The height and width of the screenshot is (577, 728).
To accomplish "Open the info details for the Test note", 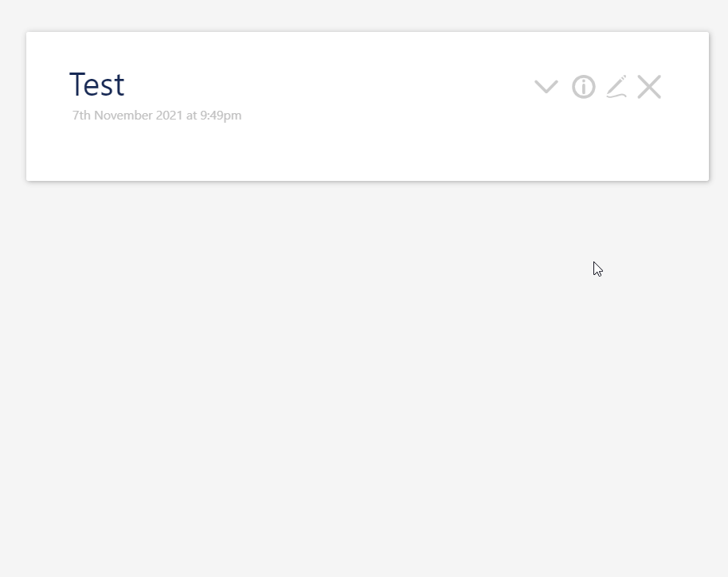I will [x=584, y=87].
